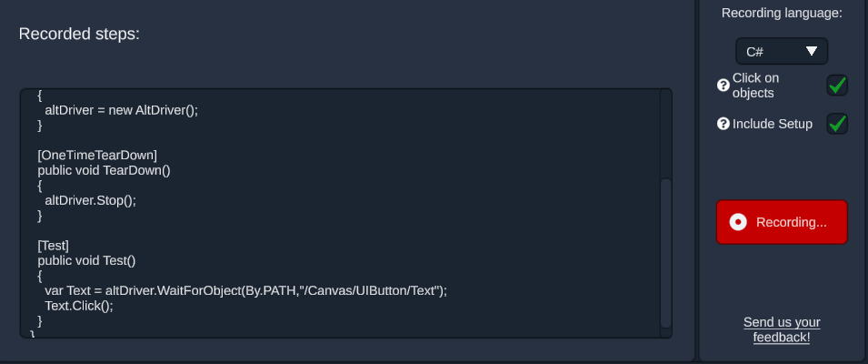Click the [Test] attribute line
Image resolution: width=868 pixels, height=364 pixels.
click(53, 246)
